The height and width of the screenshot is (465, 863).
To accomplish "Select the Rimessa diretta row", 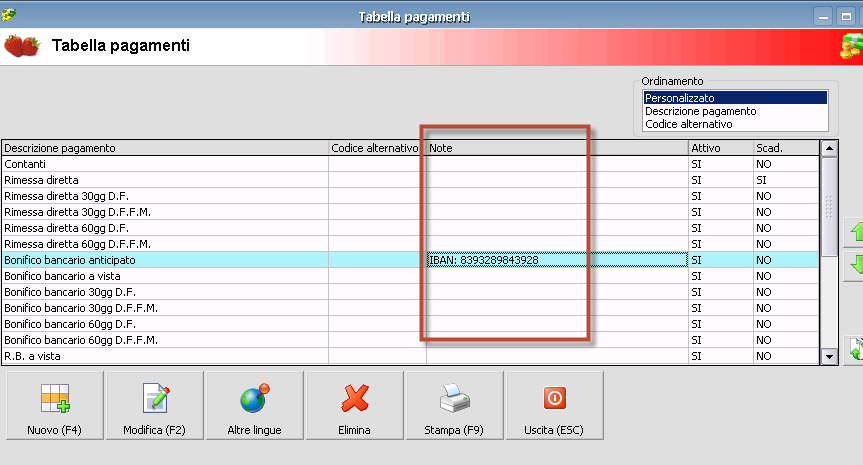I will click(410, 180).
